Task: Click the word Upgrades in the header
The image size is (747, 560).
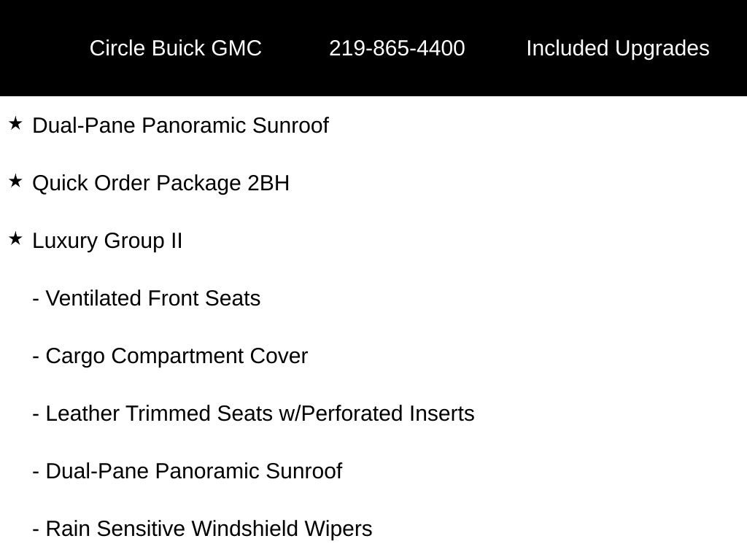Action: 662,49
